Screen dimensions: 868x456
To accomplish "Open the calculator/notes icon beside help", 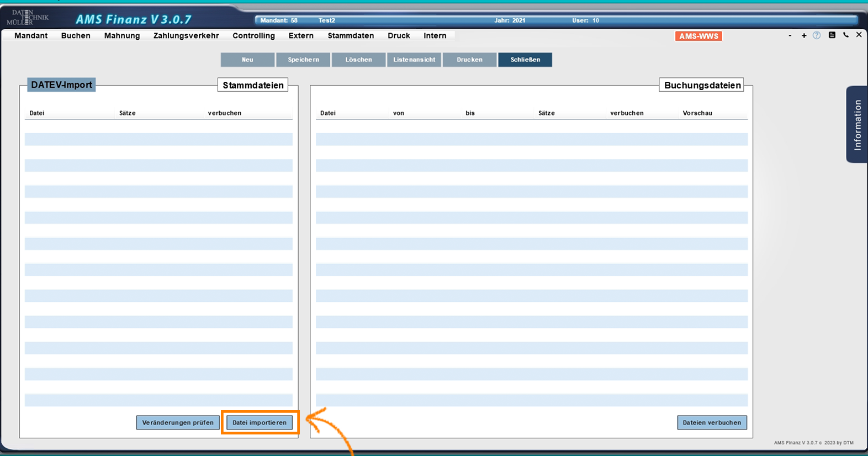I will [x=832, y=35].
